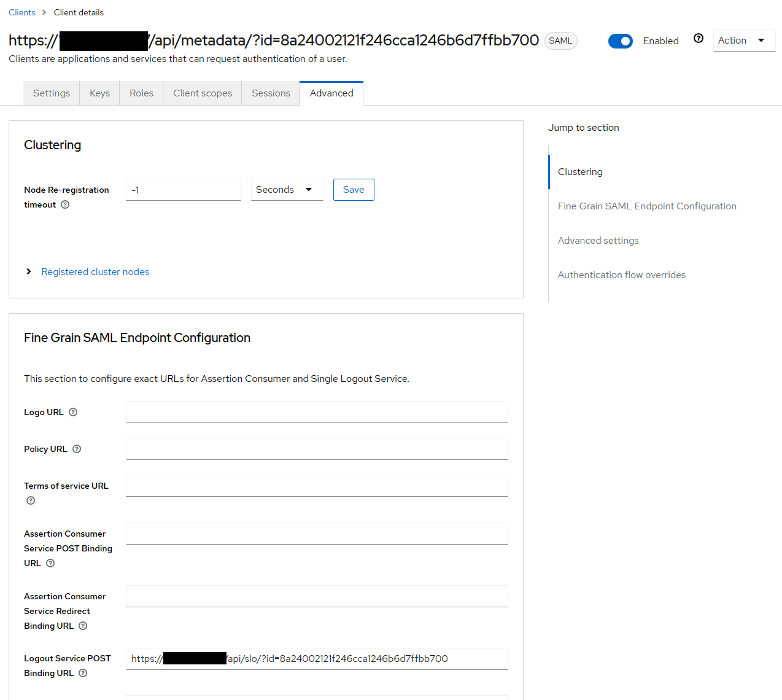
Task: Open the Client scopes tab
Action: (203, 93)
